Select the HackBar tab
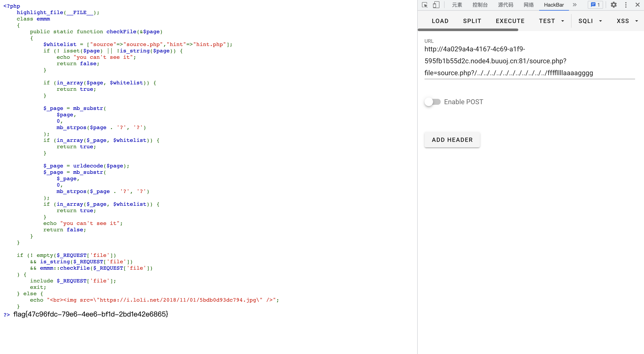Viewport: 644px width, 354px height. [x=554, y=5]
